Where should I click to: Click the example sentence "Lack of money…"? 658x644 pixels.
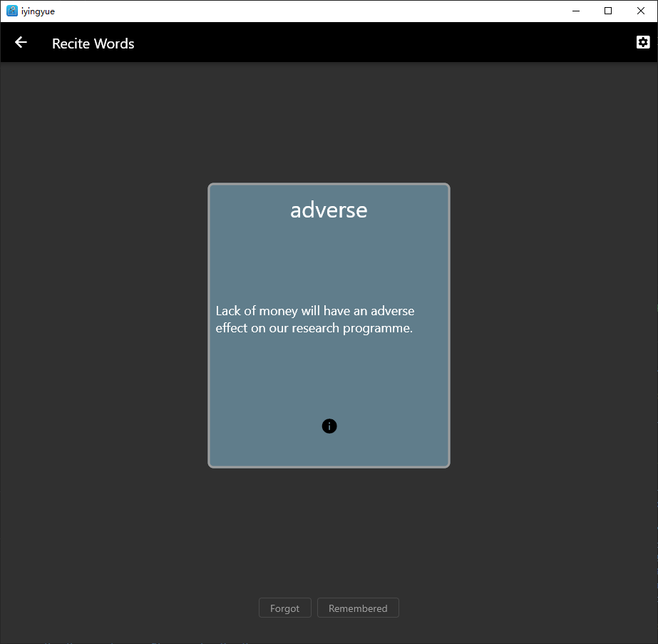(x=314, y=320)
